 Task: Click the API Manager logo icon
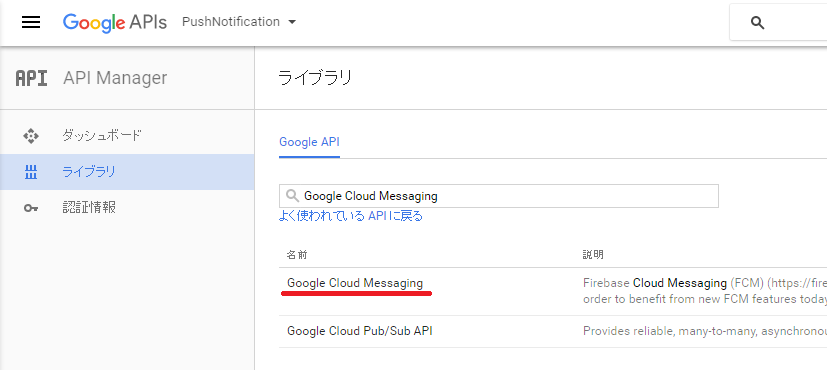[31, 78]
